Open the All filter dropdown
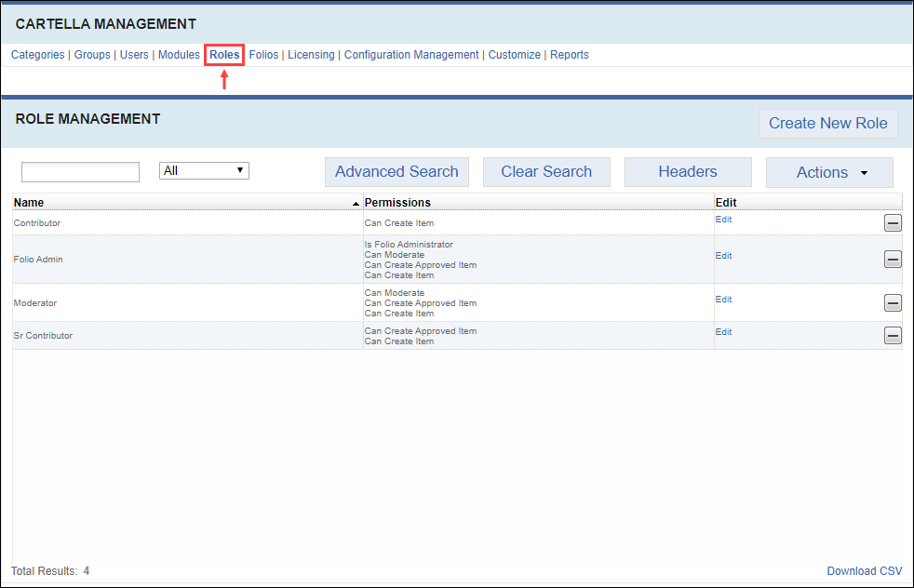 (204, 171)
